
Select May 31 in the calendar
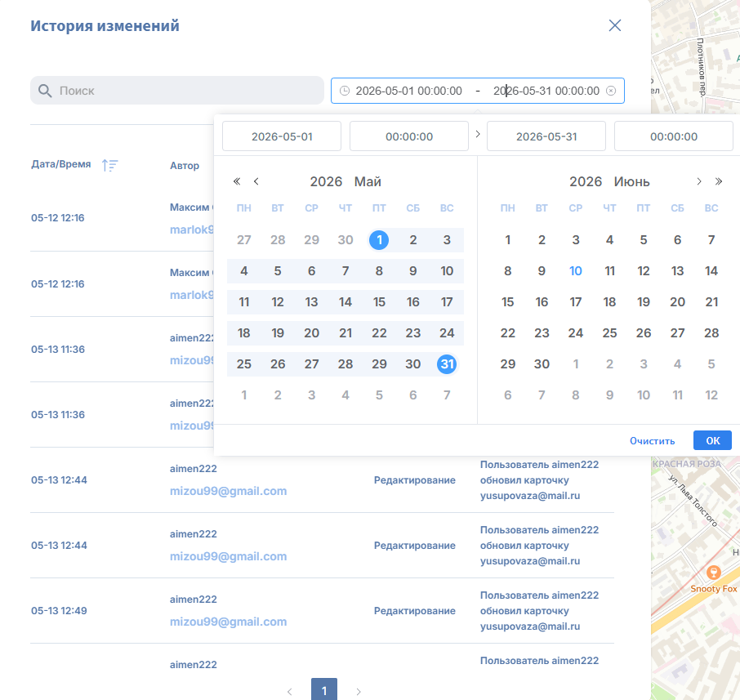(447, 364)
